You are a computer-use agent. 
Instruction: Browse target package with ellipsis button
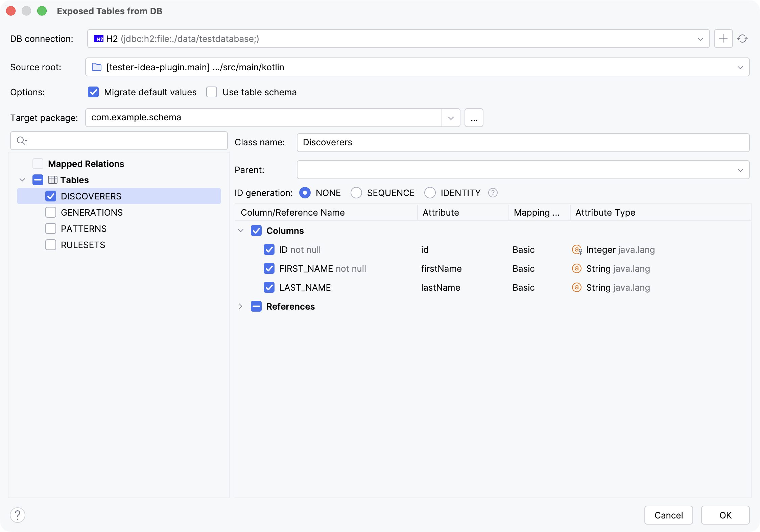474,118
